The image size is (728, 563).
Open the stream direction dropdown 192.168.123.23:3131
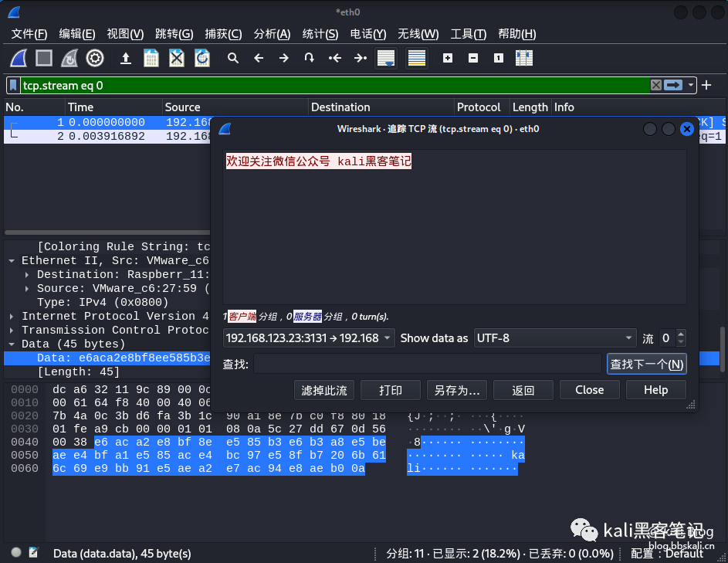pos(309,338)
